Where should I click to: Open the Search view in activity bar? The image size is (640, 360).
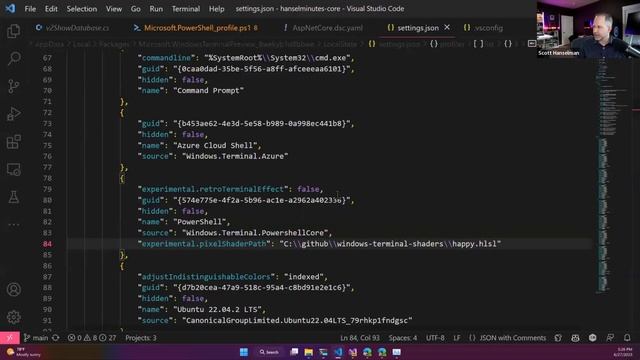13,58
